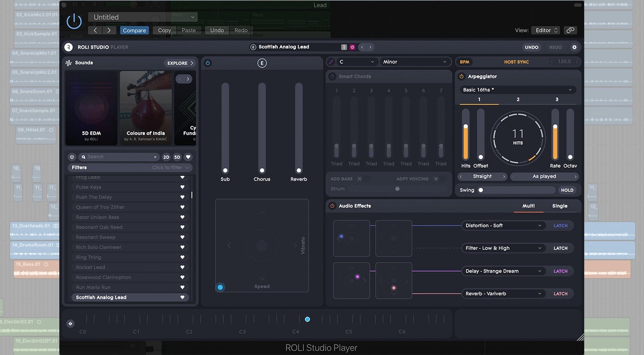Open the 5D EDM soundpack thumbnail
The image size is (644, 355).
91,108
